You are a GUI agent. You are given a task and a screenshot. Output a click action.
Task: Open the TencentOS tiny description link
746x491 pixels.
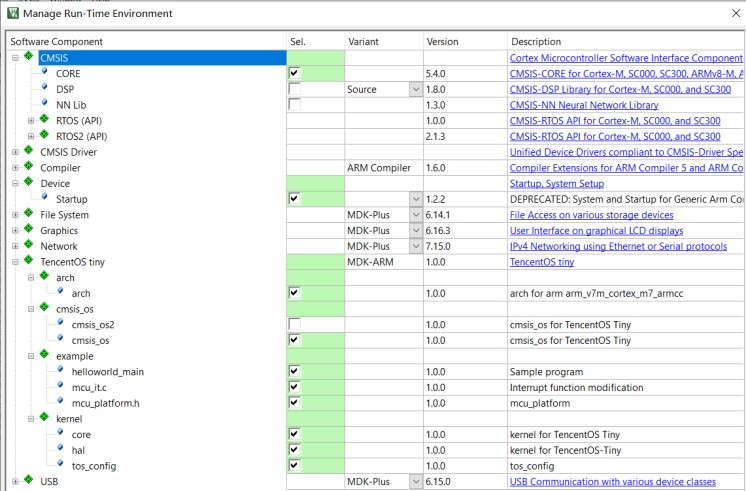[x=542, y=262]
